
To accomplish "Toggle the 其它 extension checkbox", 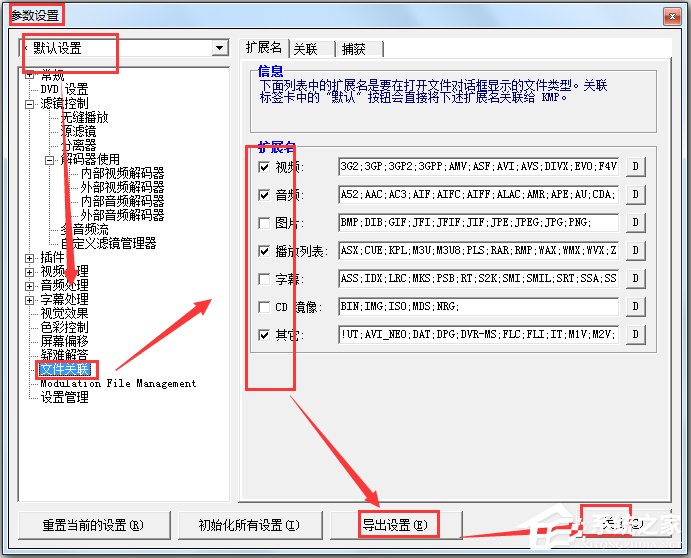I will (x=264, y=335).
